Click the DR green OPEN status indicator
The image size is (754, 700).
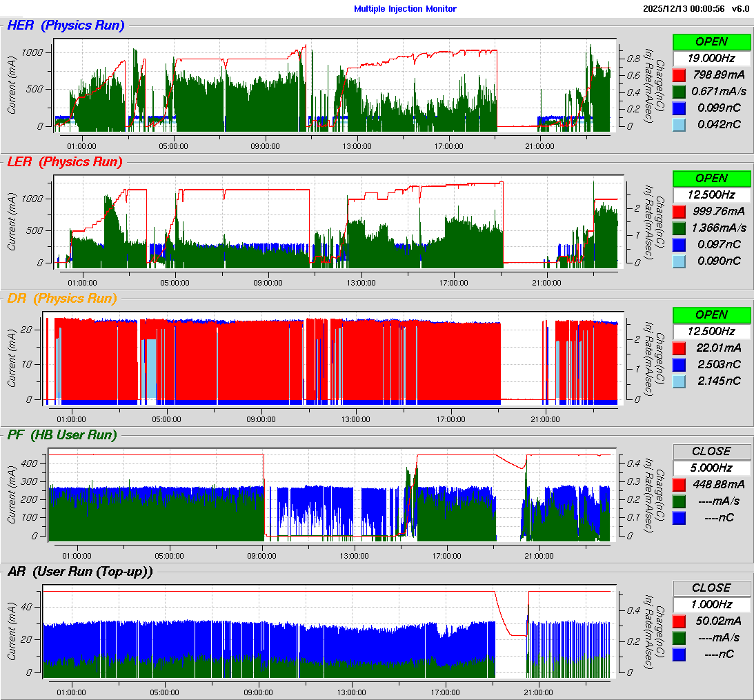click(711, 314)
